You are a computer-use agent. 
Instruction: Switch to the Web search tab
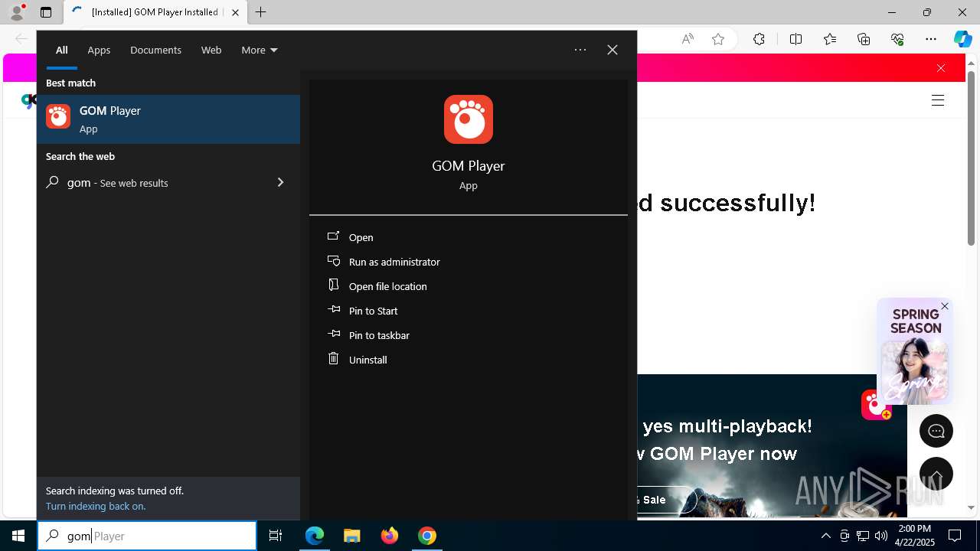point(211,50)
